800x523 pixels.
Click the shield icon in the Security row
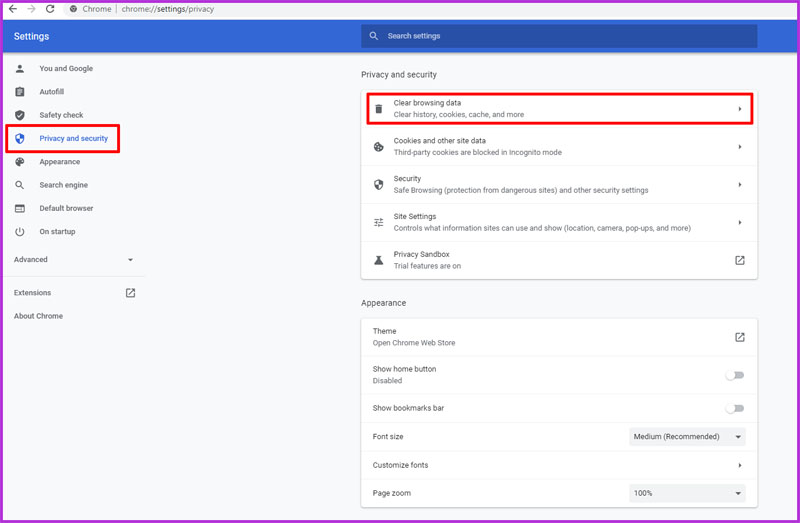(379, 185)
